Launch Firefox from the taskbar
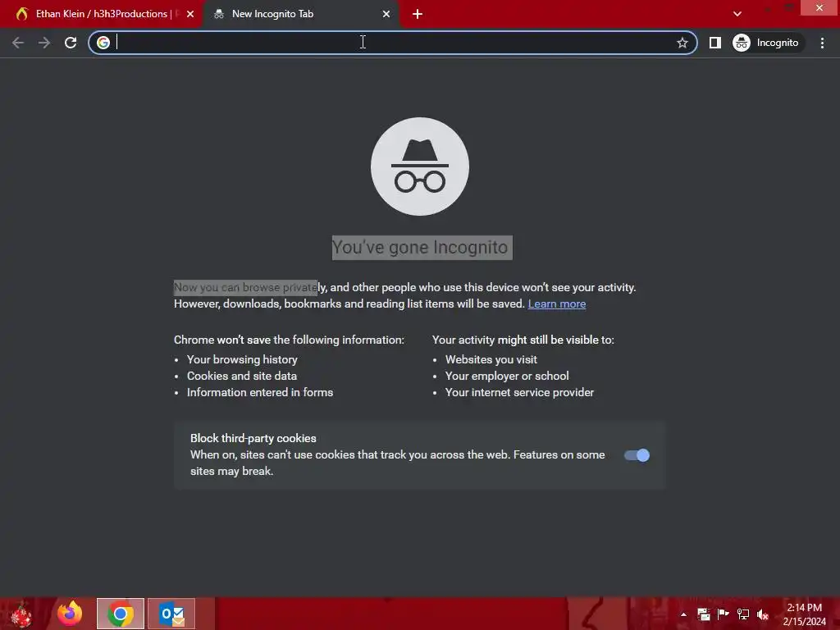Viewport: 840px width, 630px height. pyautogui.click(x=71, y=614)
